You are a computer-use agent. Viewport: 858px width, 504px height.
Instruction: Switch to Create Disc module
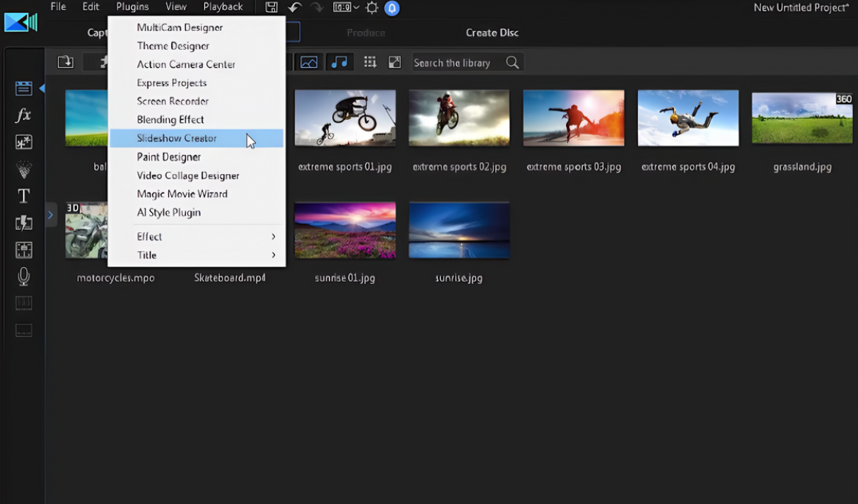492,33
